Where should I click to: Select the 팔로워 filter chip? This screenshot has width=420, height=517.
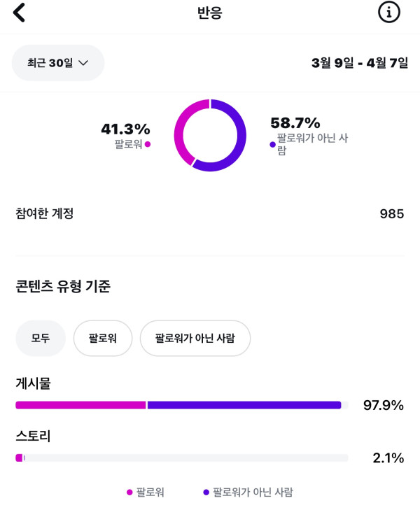tap(102, 339)
